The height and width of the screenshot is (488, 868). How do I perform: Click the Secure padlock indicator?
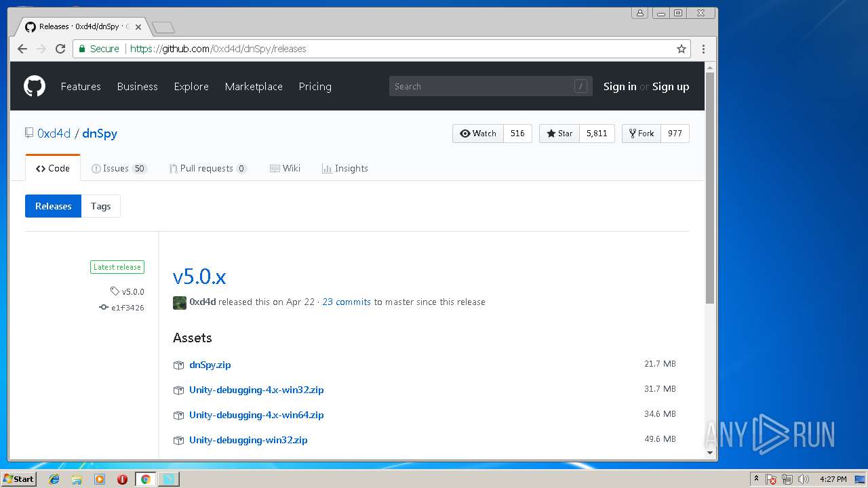(x=99, y=49)
